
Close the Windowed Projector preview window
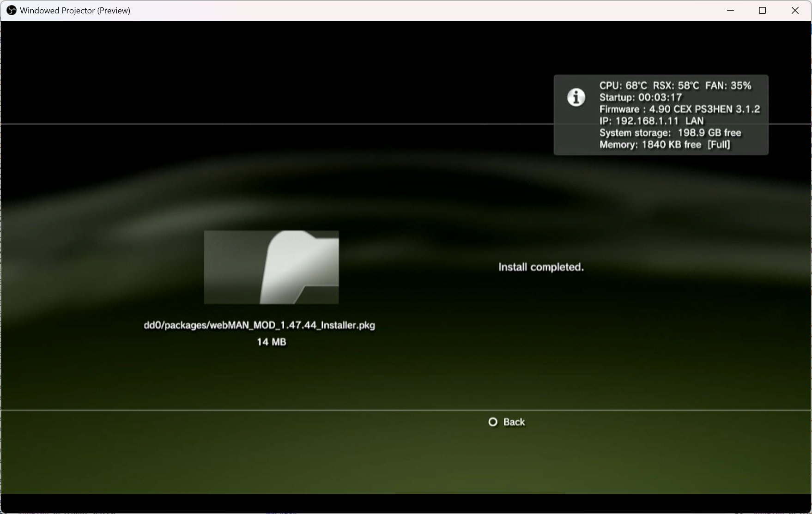pos(794,10)
